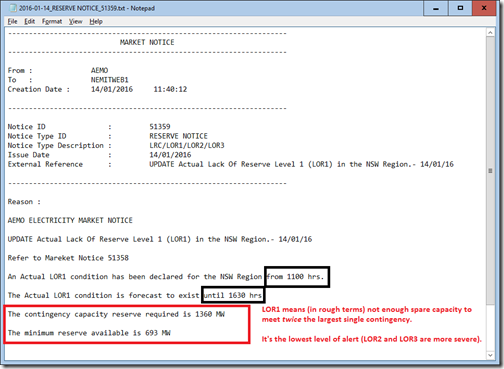The height and width of the screenshot is (369, 504).
Task: Click minimum reserve available 693 MW line
Action: point(89,333)
